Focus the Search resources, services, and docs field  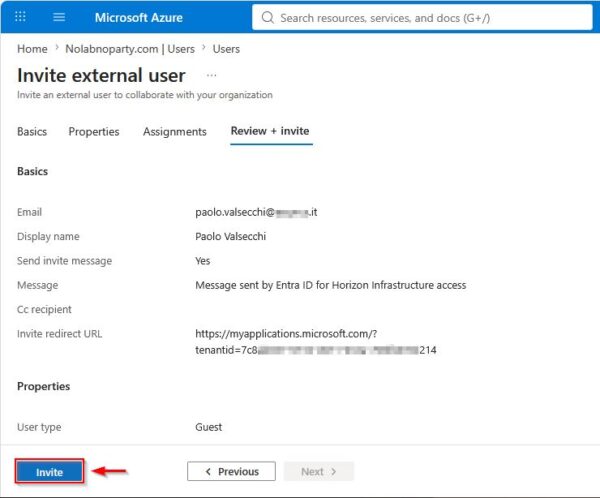coord(422,18)
